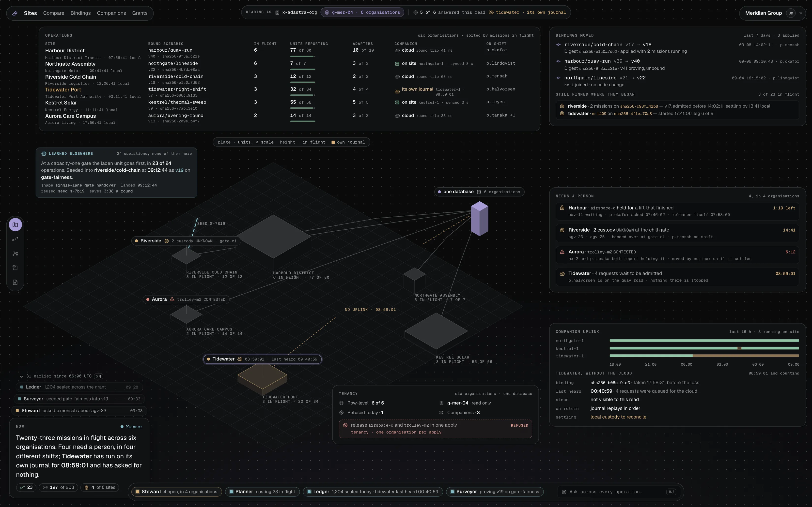Click the tidewater-1 uplink timeline bar
The image size is (812, 507).
pos(704,356)
